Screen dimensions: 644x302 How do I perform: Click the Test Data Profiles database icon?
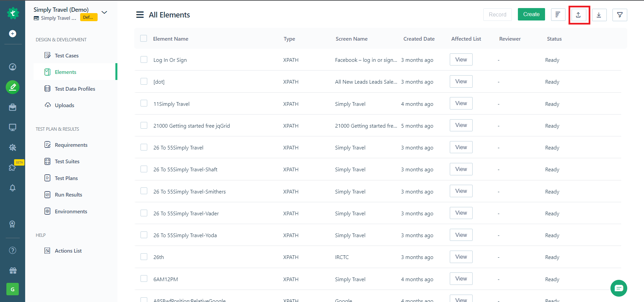[48, 89]
